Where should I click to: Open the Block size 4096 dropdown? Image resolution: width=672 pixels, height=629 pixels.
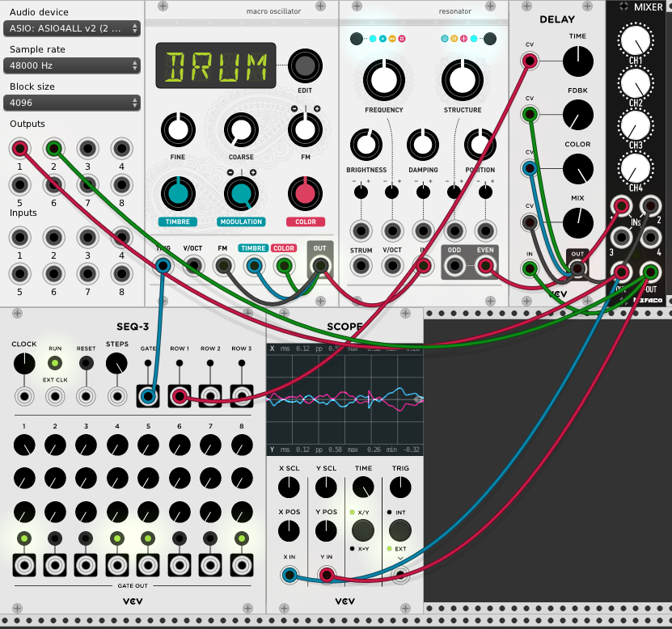tap(72, 103)
